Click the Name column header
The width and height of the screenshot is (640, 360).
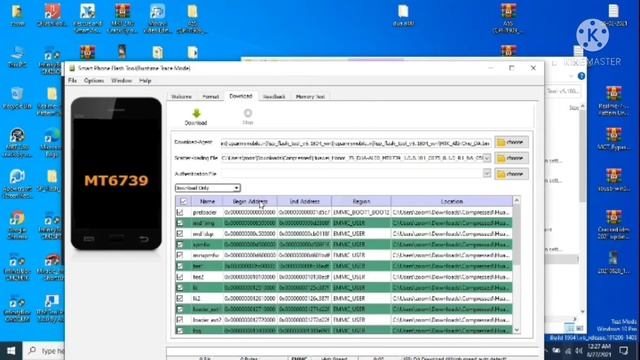click(x=207, y=201)
